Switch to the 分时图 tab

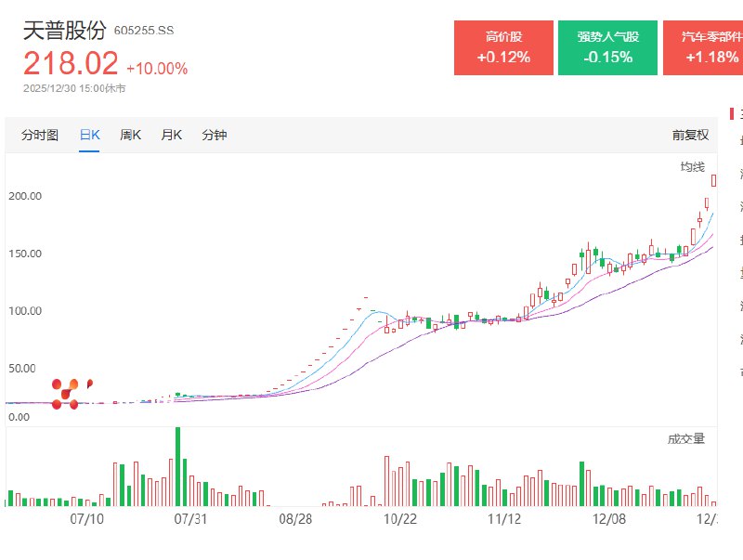click(x=40, y=135)
